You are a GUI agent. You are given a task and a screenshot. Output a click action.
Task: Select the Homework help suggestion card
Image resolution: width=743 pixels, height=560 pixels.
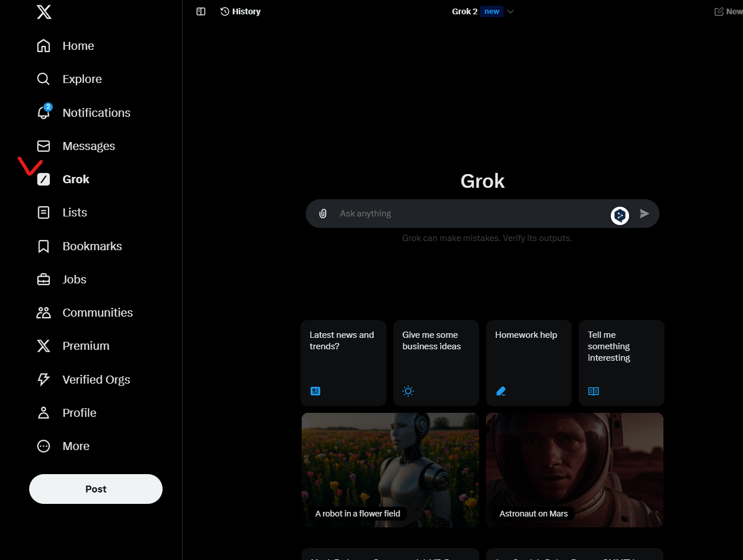[x=529, y=363]
